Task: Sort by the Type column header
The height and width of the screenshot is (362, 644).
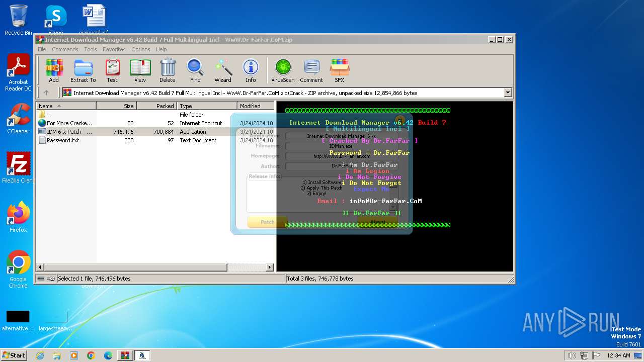Action: click(207, 106)
